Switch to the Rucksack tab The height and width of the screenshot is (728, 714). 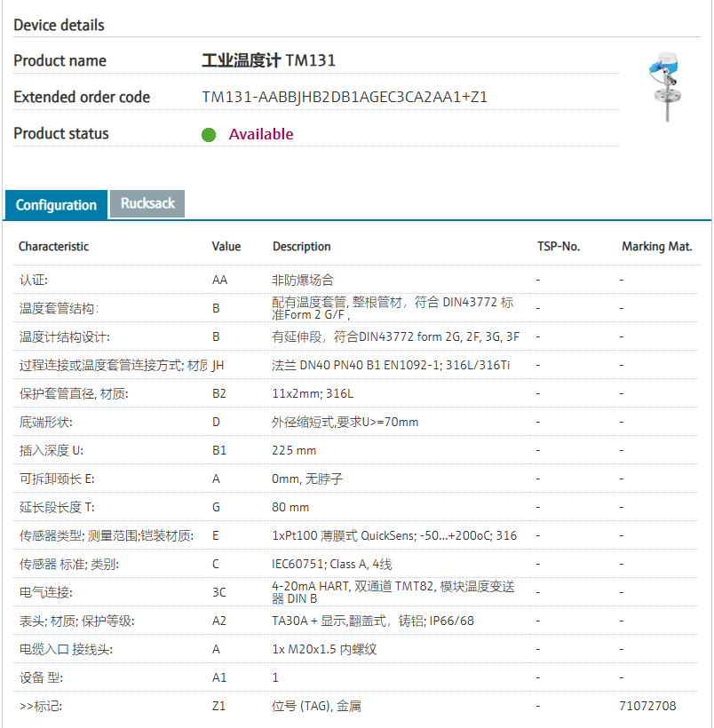click(147, 203)
